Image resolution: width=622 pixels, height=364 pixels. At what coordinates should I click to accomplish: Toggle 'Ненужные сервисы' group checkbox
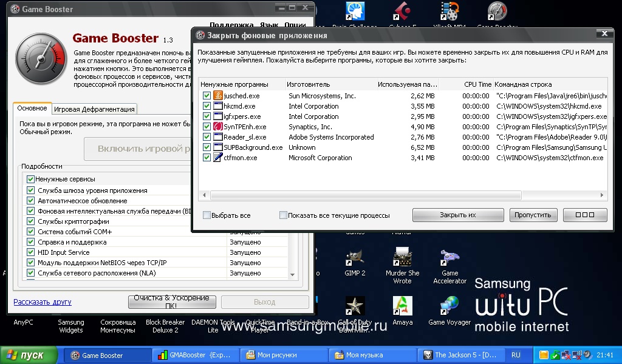30,178
